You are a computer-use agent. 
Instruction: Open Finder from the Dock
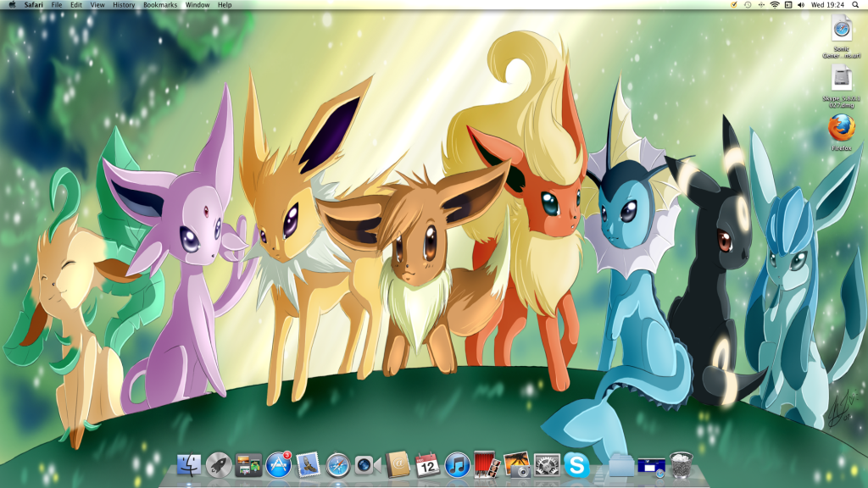click(x=189, y=465)
